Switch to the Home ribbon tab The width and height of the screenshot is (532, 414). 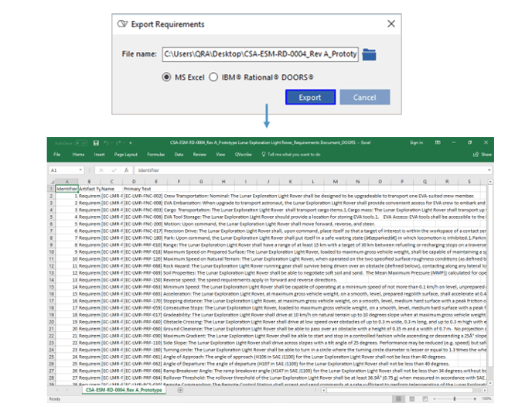78,155
